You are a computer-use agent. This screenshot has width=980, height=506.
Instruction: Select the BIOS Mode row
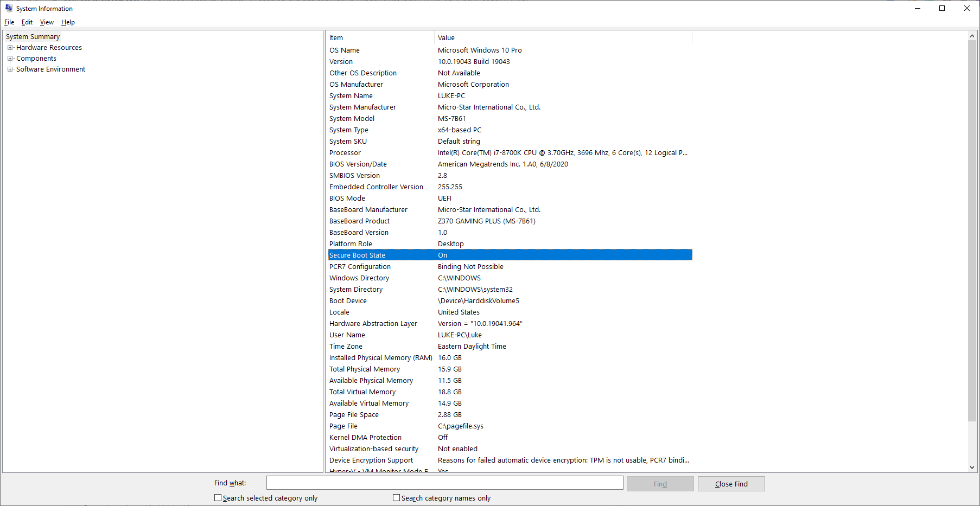click(510, 198)
